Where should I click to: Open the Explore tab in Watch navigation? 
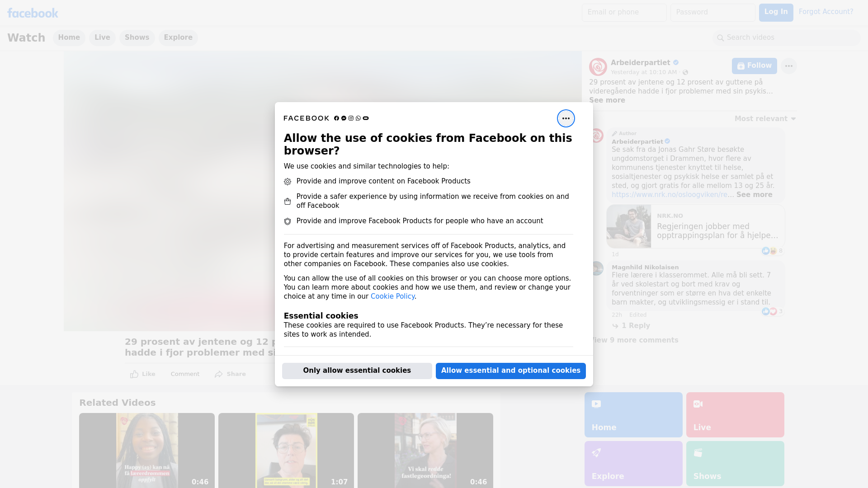[x=178, y=38]
